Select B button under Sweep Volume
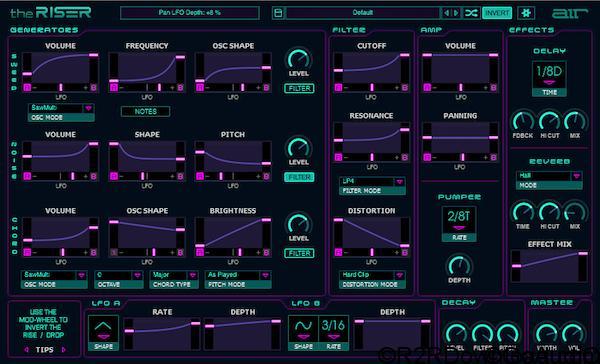 (94, 88)
